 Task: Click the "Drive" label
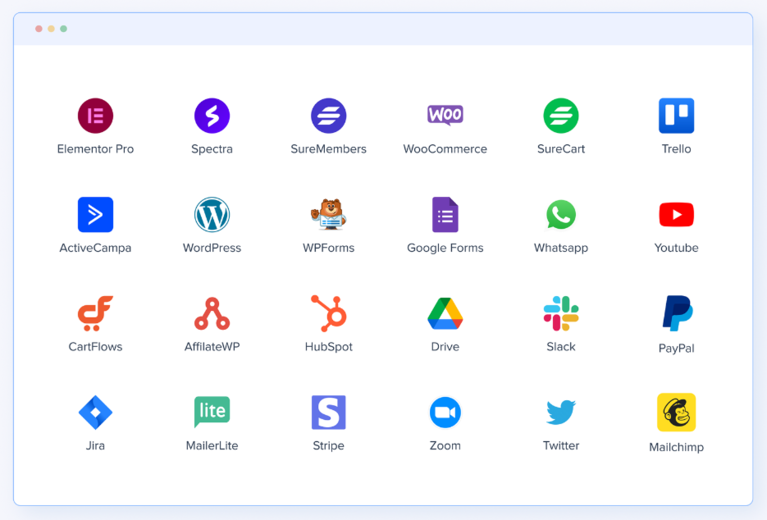pyautogui.click(x=445, y=346)
